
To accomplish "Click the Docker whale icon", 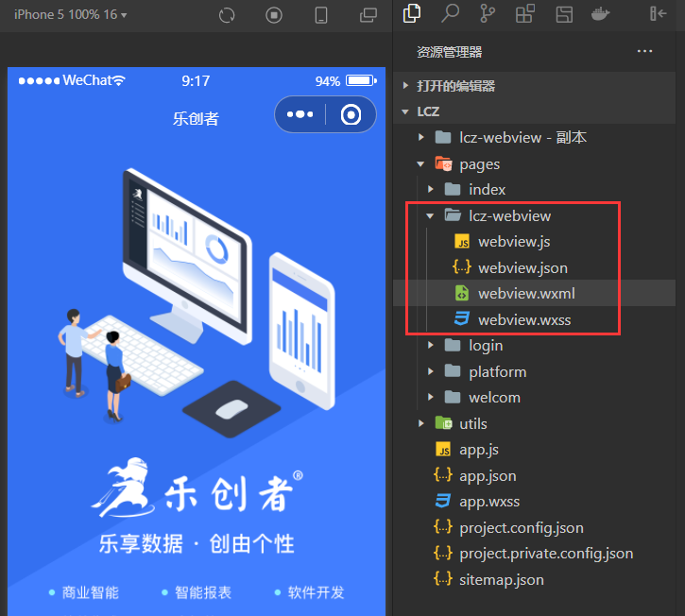I will 599,13.
